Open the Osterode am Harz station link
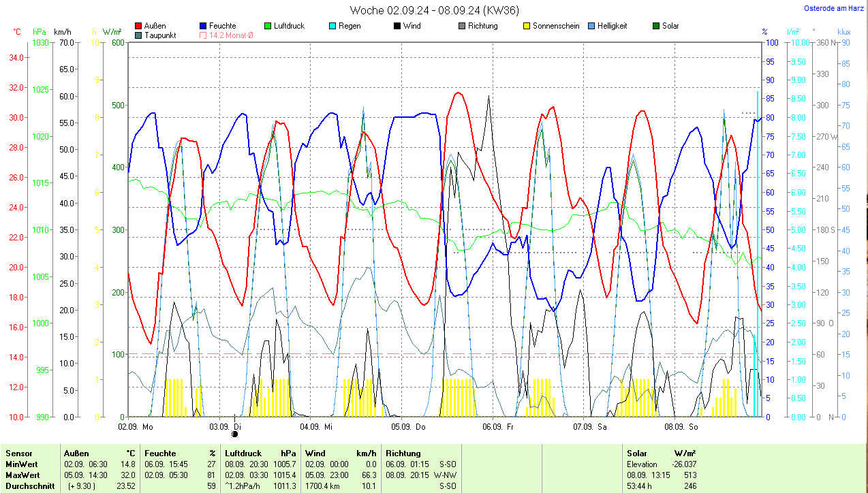868x493 pixels. click(835, 8)
